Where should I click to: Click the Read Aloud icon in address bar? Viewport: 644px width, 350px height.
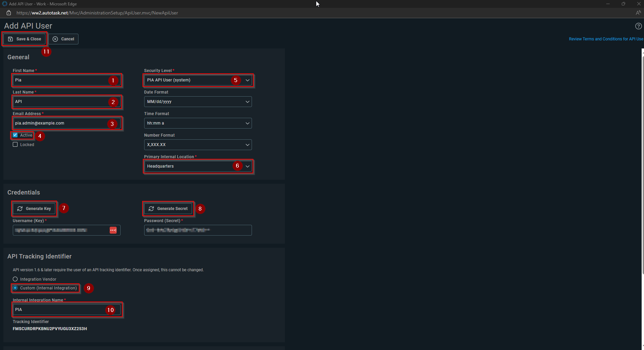[638, 13]
